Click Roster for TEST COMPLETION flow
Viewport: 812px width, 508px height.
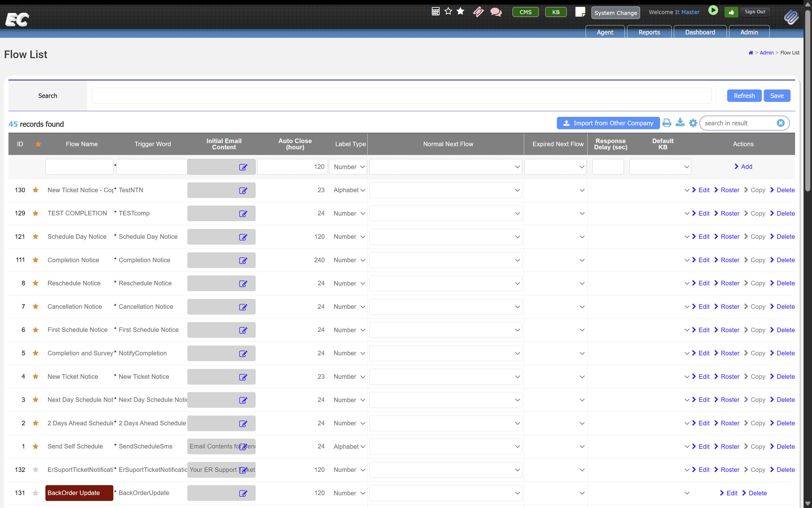727,213
